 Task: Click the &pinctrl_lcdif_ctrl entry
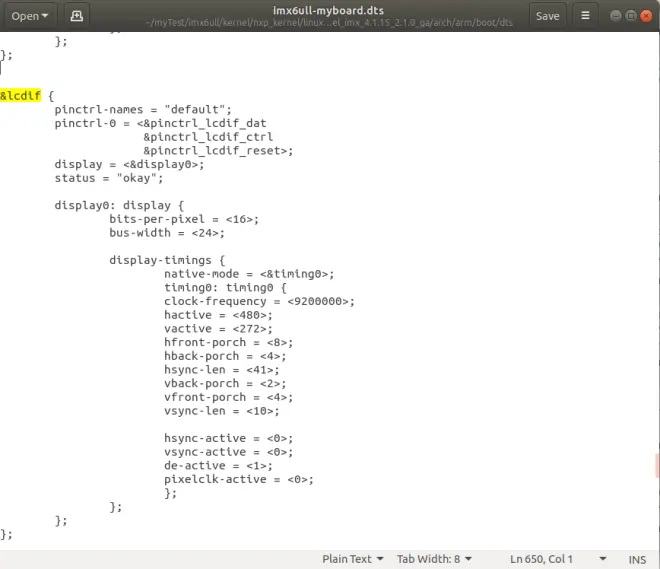coord(208,137)
